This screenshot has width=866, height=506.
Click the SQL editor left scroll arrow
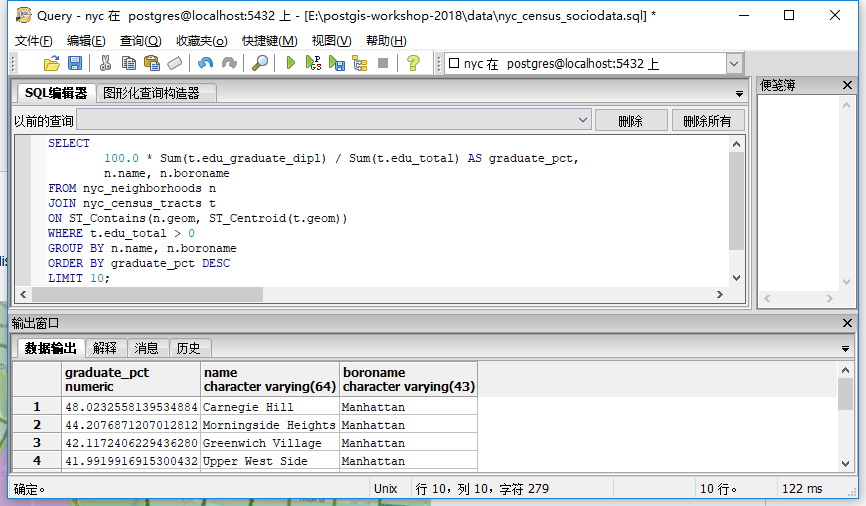click(23, 294)
